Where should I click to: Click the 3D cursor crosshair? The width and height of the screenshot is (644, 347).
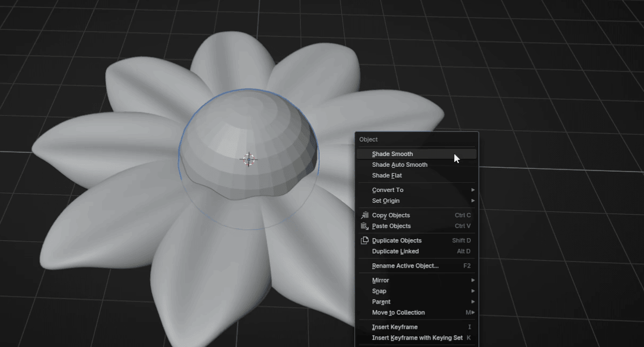pos(249,159)
